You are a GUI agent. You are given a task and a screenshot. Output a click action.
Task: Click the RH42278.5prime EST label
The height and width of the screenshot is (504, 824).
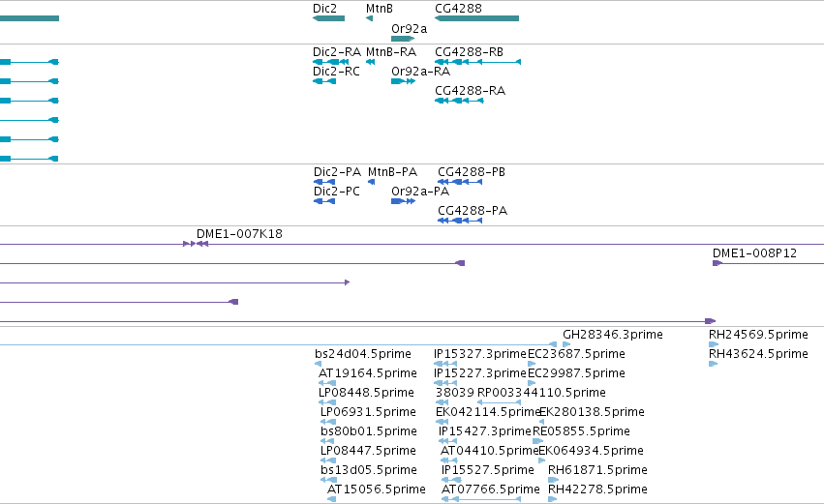(x=598, y=489)
